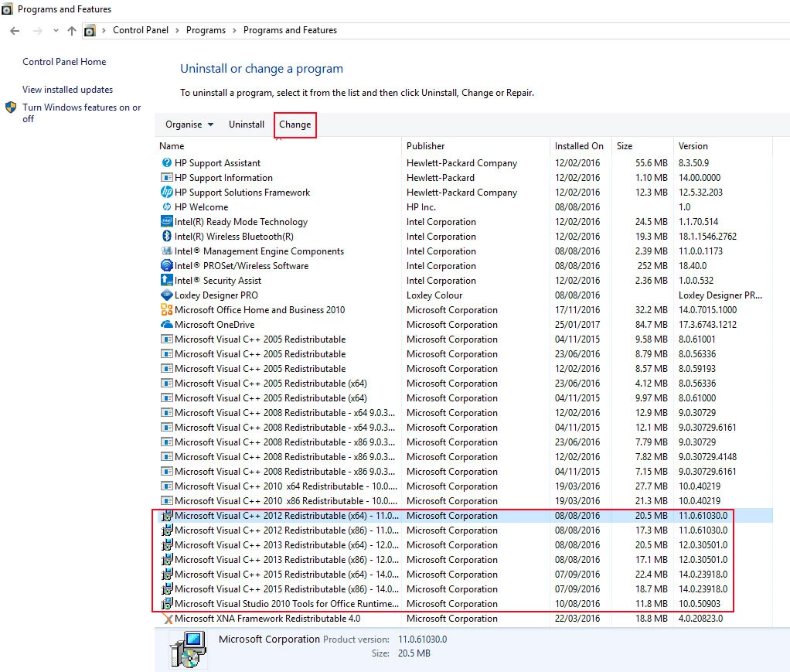790x672 pixels.
Task: Click the shield icon beside Turn Windows features
Action: tap(11, 107)
